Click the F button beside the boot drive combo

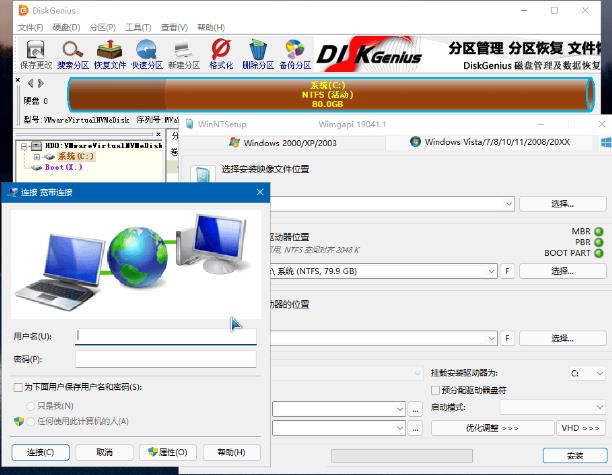pyautogui.click(x=507, y=271)
